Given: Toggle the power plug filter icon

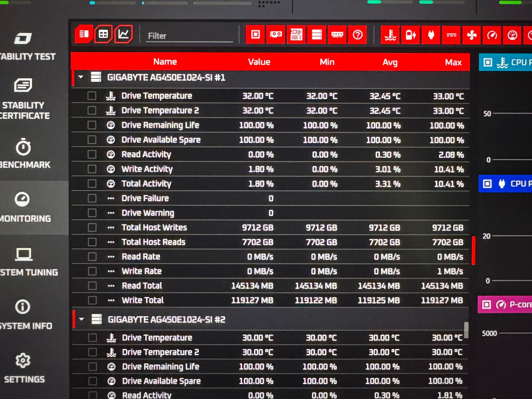Looking at the screenshot, I should [431, 35].
